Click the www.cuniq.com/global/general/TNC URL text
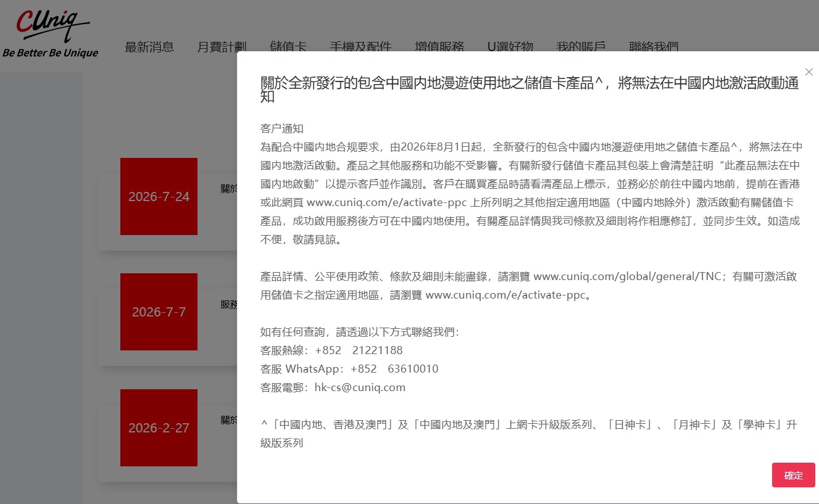The height and width of the screenshot is (504, 819). click(x=627, y=276)
